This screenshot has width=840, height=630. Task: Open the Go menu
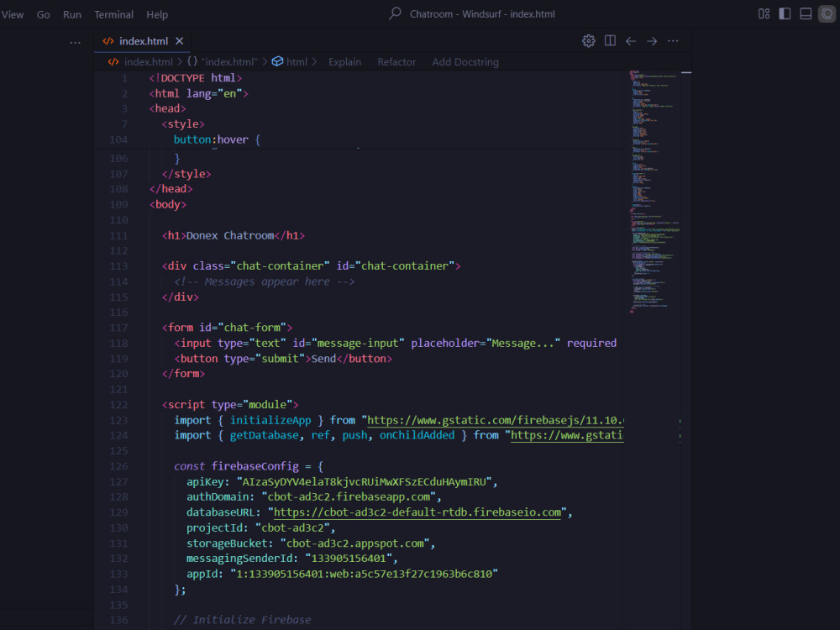coord(44,14)
